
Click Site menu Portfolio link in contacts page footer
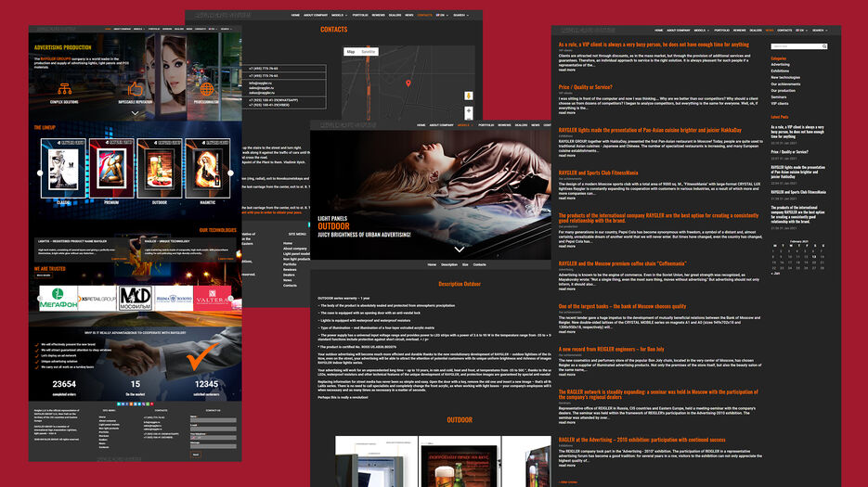(290, 264)
